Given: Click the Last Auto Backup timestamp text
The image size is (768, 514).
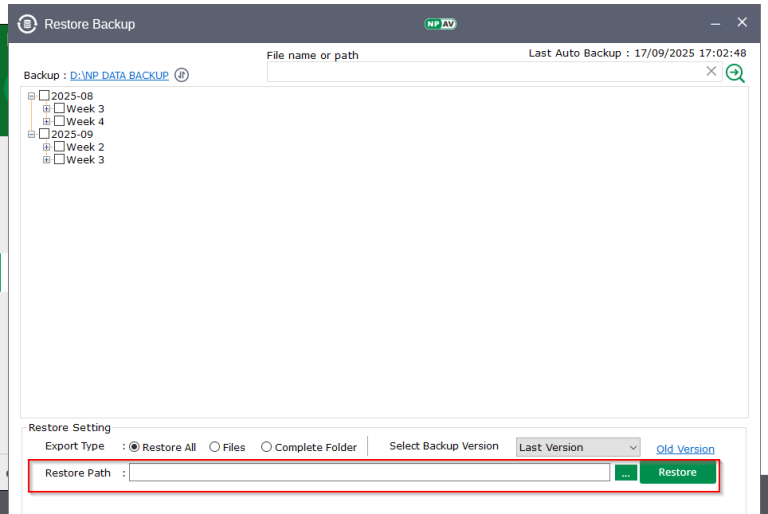Looking at the screenshot, I should click(x=637, y=53).
